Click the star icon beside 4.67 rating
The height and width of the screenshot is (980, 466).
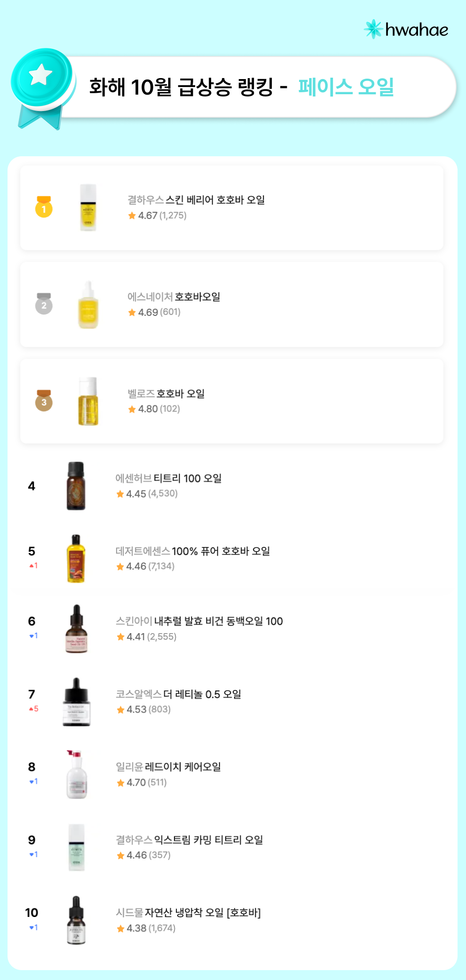[x=132, y=216]
